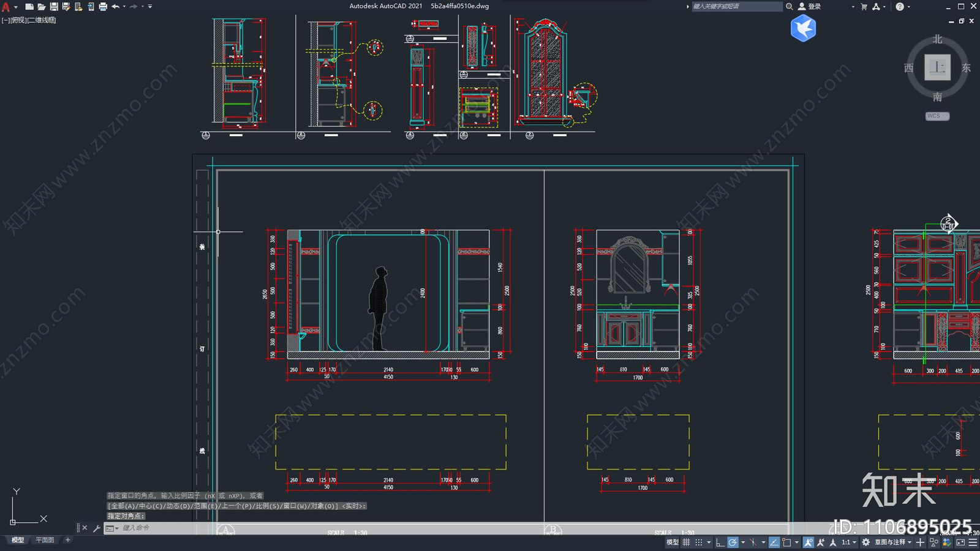Viewport: 980px width, 551px height.
Task: Open status bar customization hamburger menu
Action: (x=973, y=542)
